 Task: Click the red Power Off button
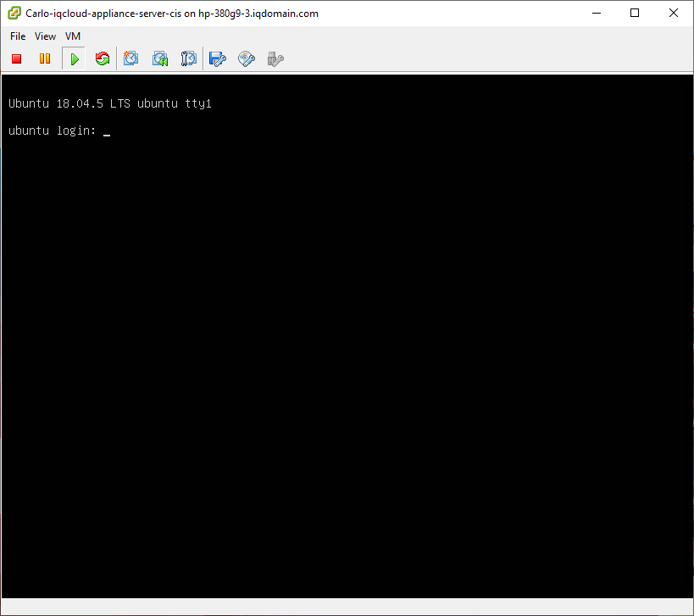point(16,58)
